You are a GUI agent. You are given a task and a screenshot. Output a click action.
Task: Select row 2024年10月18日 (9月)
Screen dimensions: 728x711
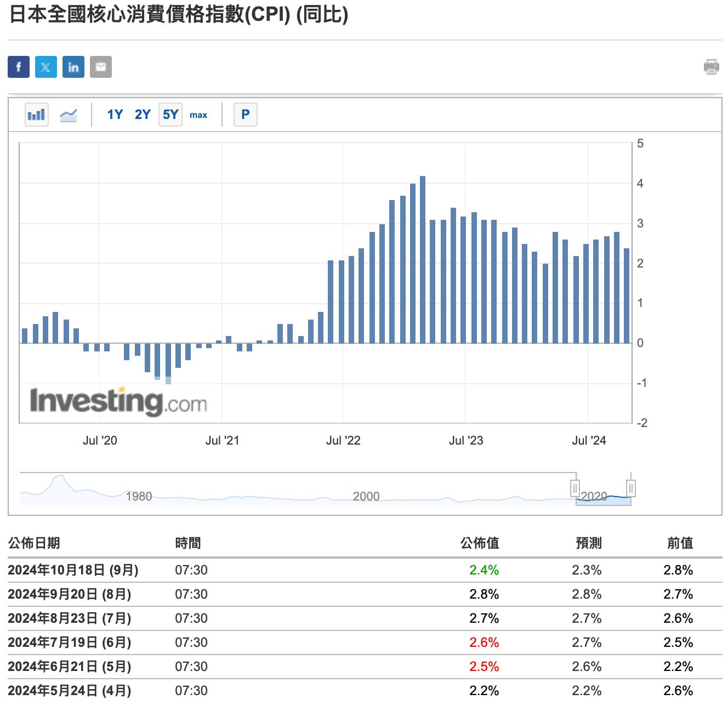(x=365, y=570)
